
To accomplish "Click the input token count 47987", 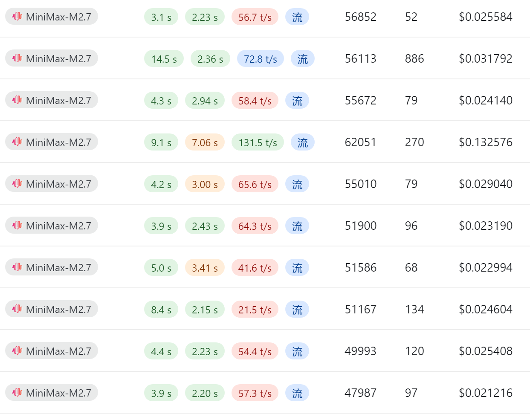I will pyautogui.click(x=361, y=393).
